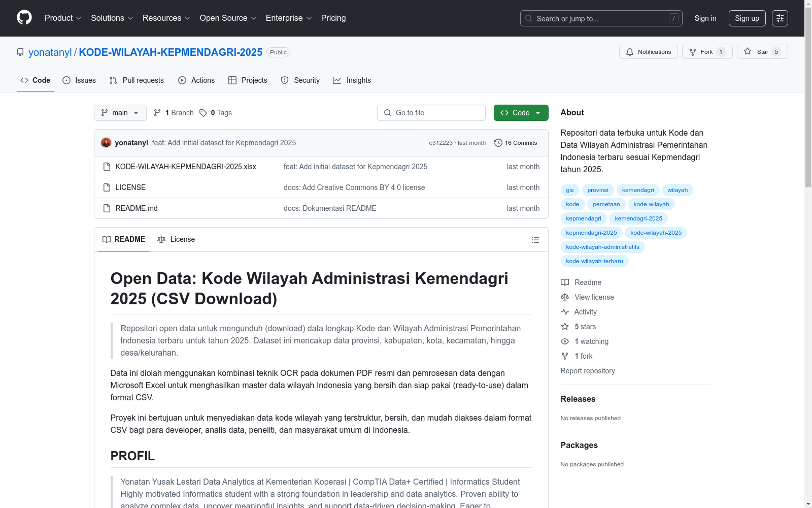
Task: Click the tag icon beside 0 Tags
Action: click(x=203, y=113)
